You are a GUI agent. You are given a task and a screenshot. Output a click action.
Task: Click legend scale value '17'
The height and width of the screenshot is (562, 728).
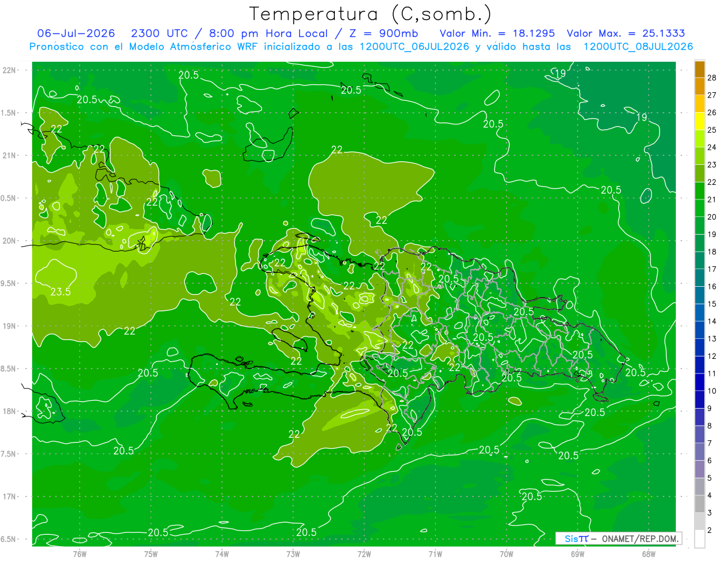(712, 269)
